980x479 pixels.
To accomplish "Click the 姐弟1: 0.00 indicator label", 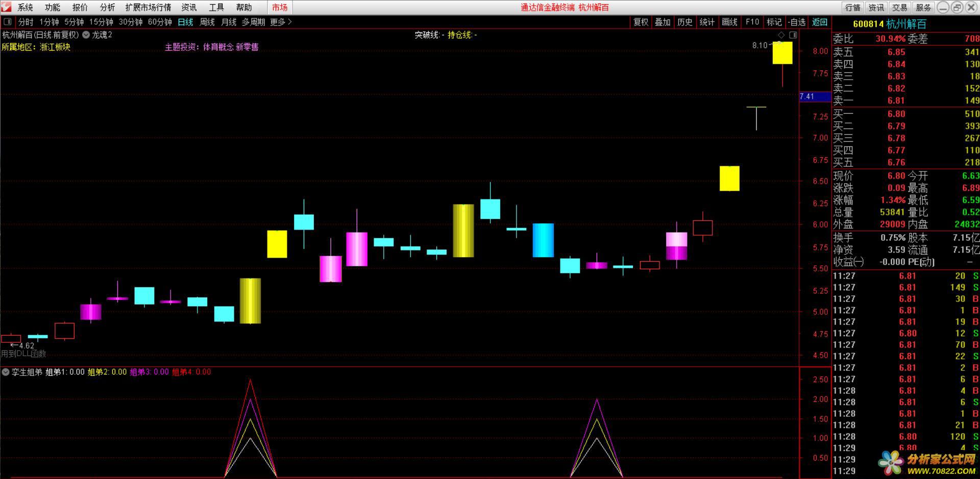I will (65, 372).
